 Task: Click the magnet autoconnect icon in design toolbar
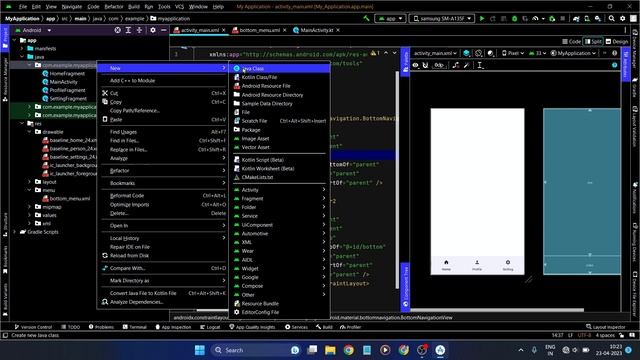tap(426, 65)
